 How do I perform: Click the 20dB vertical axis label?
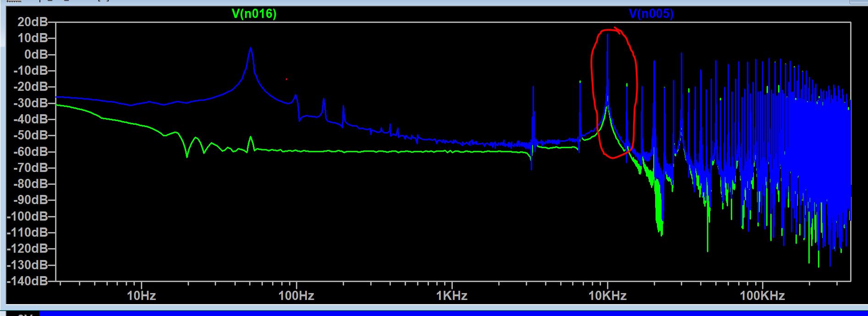tap(32, 22)
